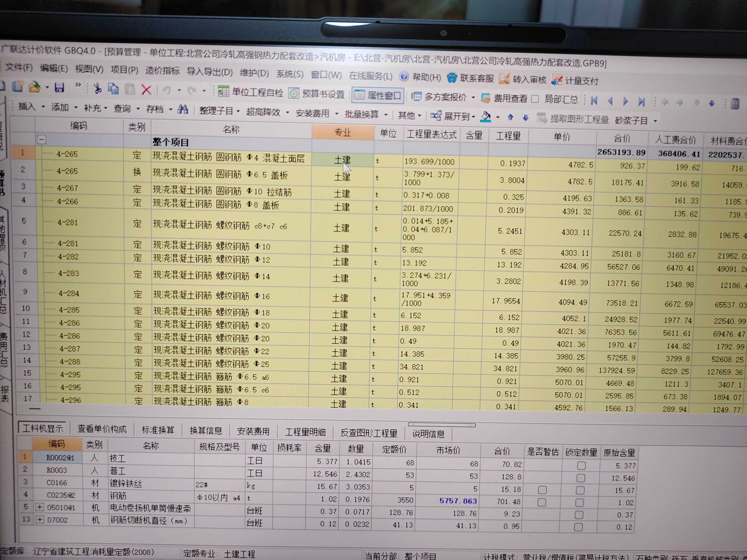747x560 pixels.
Task: Click the red Delete X icon
Action: (146, 89)
